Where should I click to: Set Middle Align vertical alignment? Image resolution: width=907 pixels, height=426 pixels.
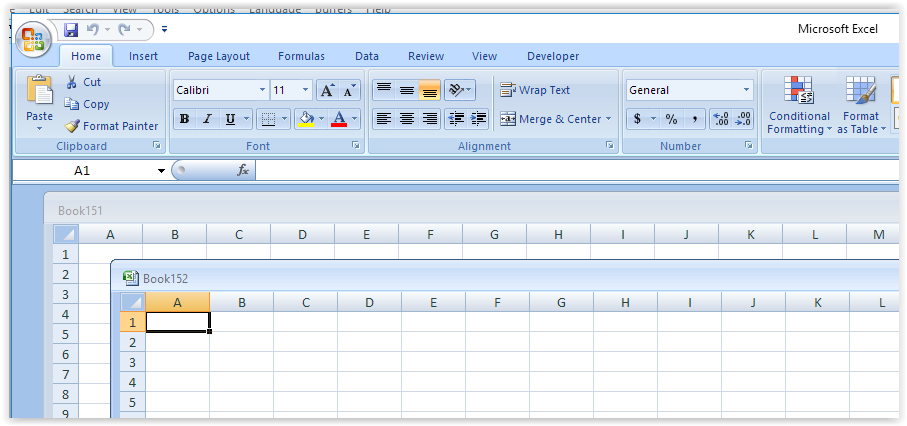tap(407, 90)
